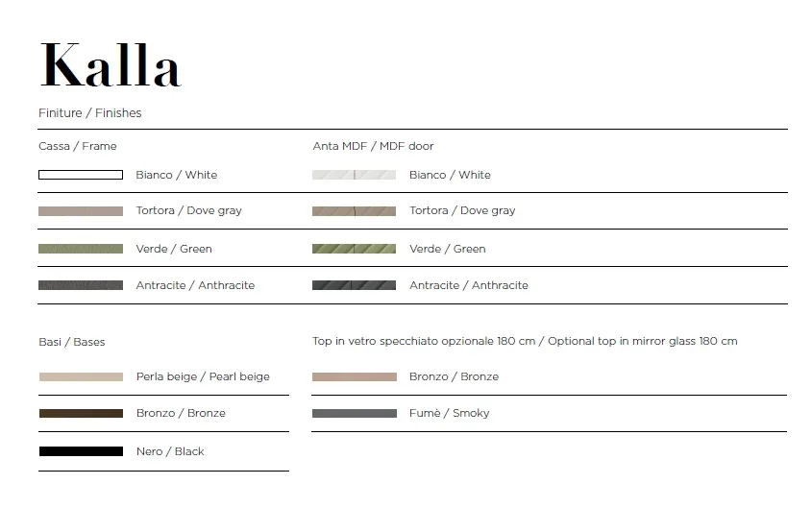812x508 pixels.
Task: Select the Basi / Bases heading
Action: pyautogui.click(x=72, y=342)
